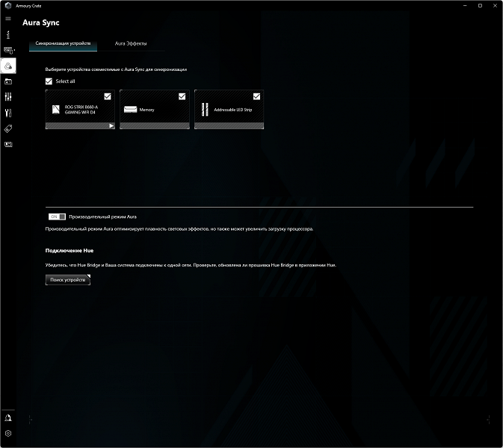Image resolution: width=503 pixels, height=448 pixels.
Task: Click the Memory card label
Action: [x=147, y=110]
